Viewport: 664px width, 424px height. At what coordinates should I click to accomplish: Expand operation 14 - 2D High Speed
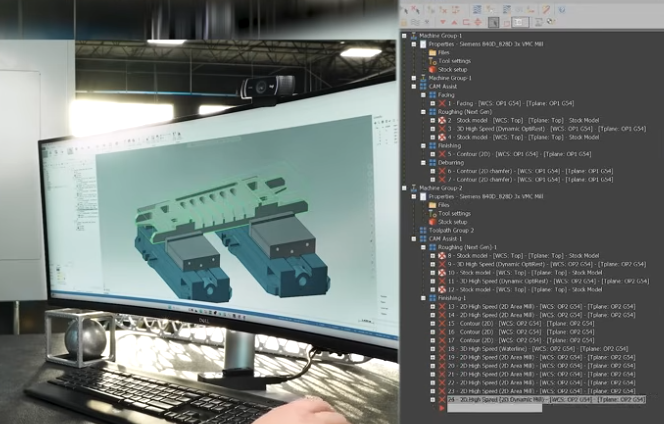coord(432,315)
